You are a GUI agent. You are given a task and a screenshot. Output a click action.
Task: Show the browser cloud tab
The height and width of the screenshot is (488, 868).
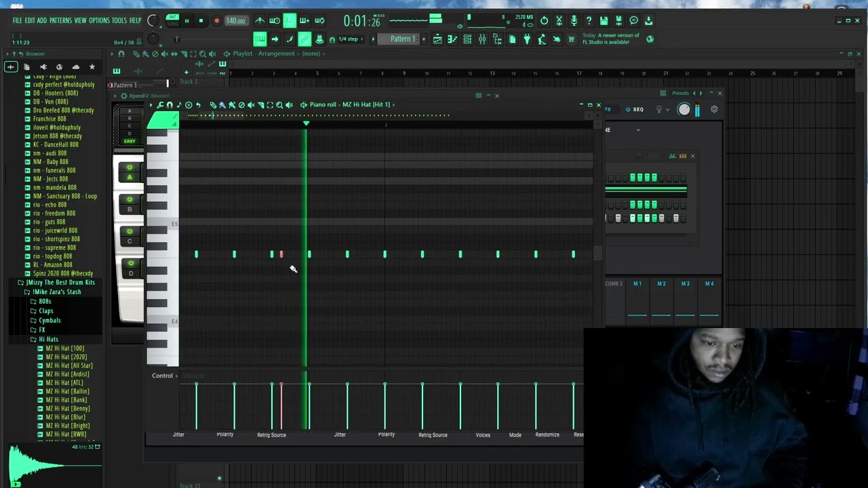pyautogui.click(x=75, y=66)
